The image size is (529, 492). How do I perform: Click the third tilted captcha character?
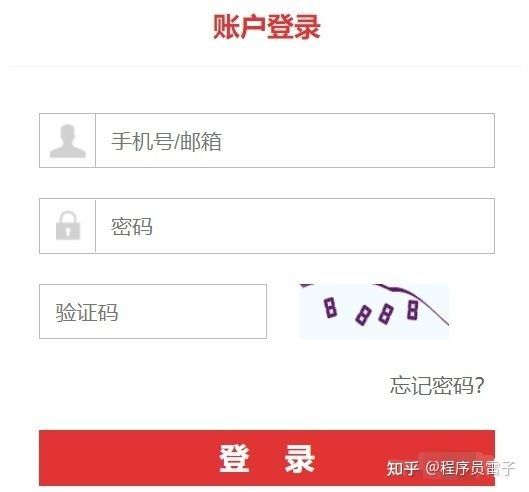[x=386, y=314]
